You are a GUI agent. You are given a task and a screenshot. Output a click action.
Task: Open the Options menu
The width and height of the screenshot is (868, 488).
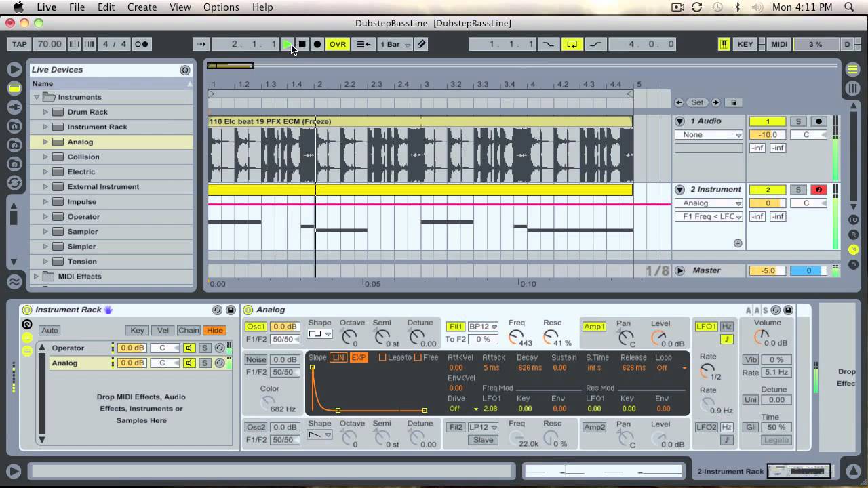[x=221, y=7]
